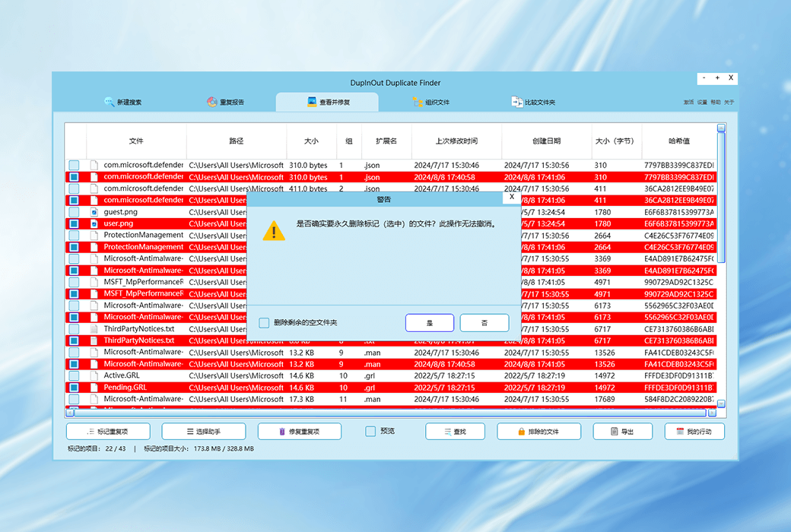Sort by the 扩展名 column header
The width and height of the screenshot is (791, 532).
click(x=386, y=141)
